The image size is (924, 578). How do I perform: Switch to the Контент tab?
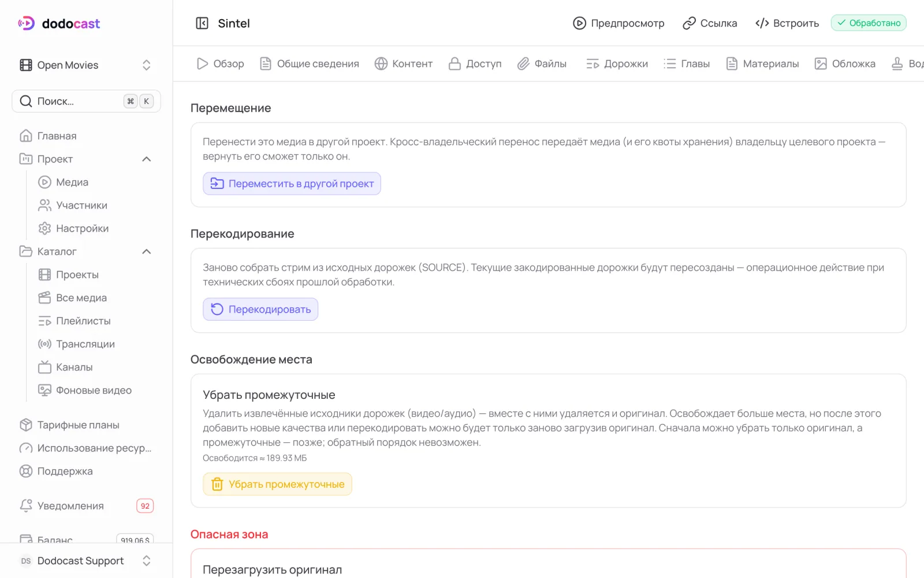pos(404,64)
